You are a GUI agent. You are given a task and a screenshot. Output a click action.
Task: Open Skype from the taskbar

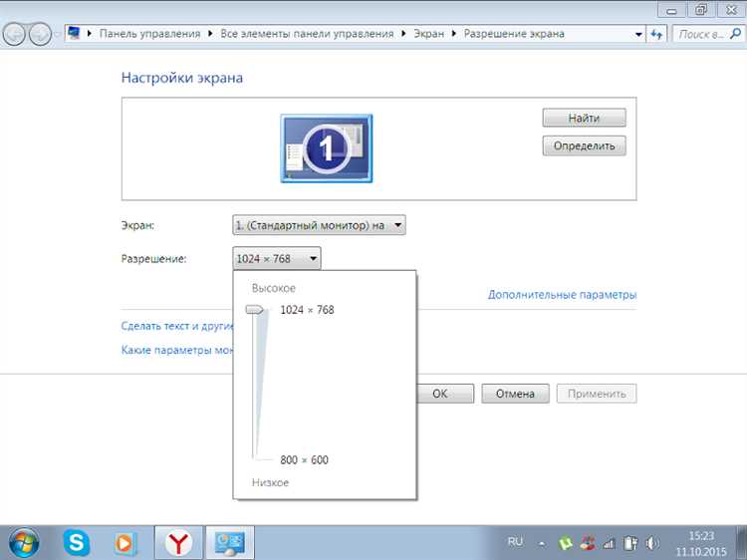tap(77, 542)
